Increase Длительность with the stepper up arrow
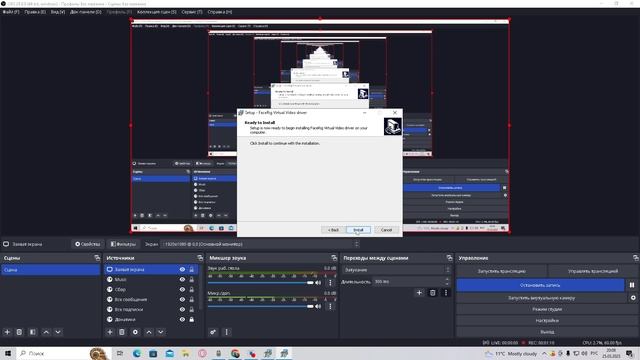640x360 pixels. (447, 279)
